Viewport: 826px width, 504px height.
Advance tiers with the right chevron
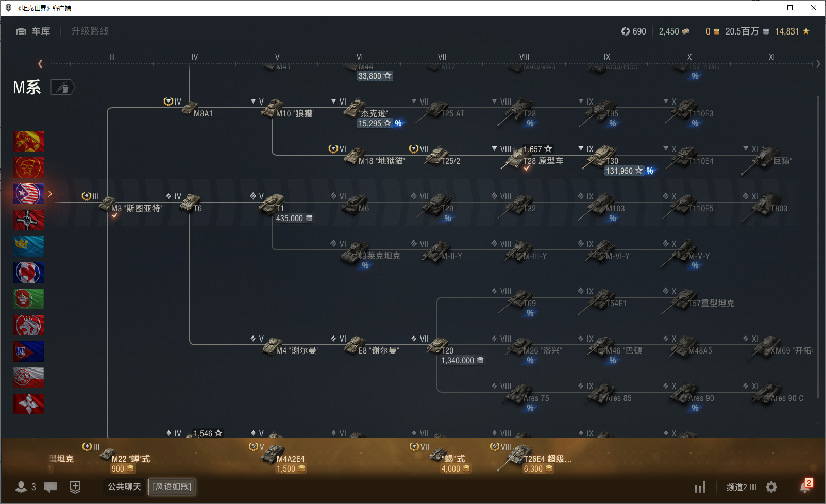tap(818, 64)
